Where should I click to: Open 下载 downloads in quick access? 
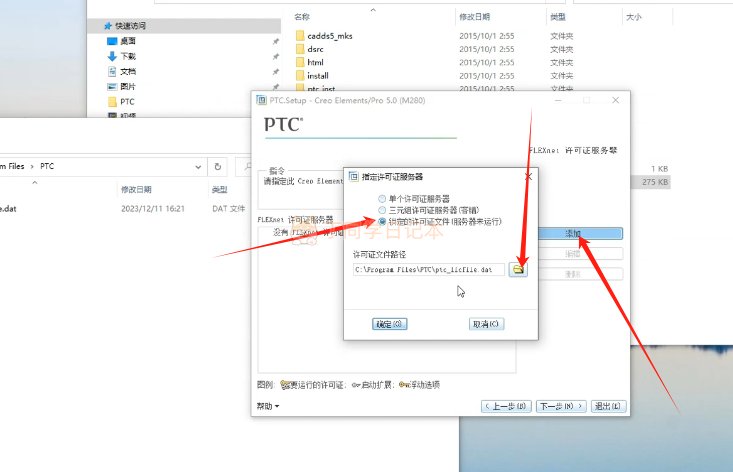128,56
